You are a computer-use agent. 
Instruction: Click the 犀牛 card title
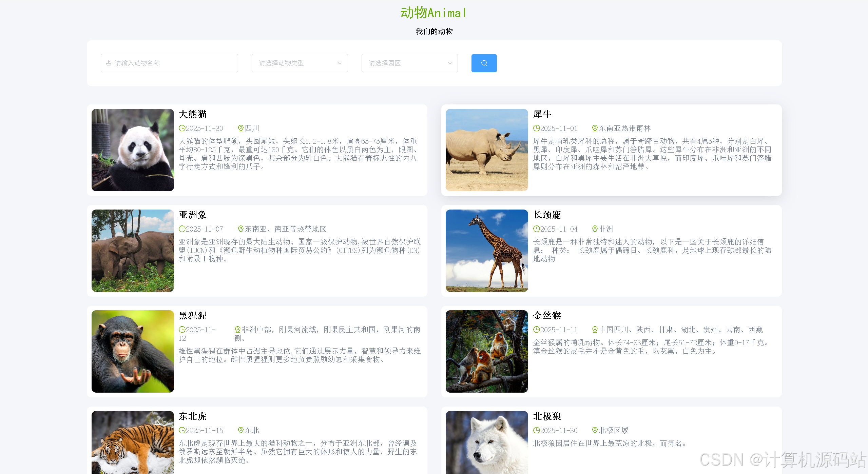click(x=542, y=114)
